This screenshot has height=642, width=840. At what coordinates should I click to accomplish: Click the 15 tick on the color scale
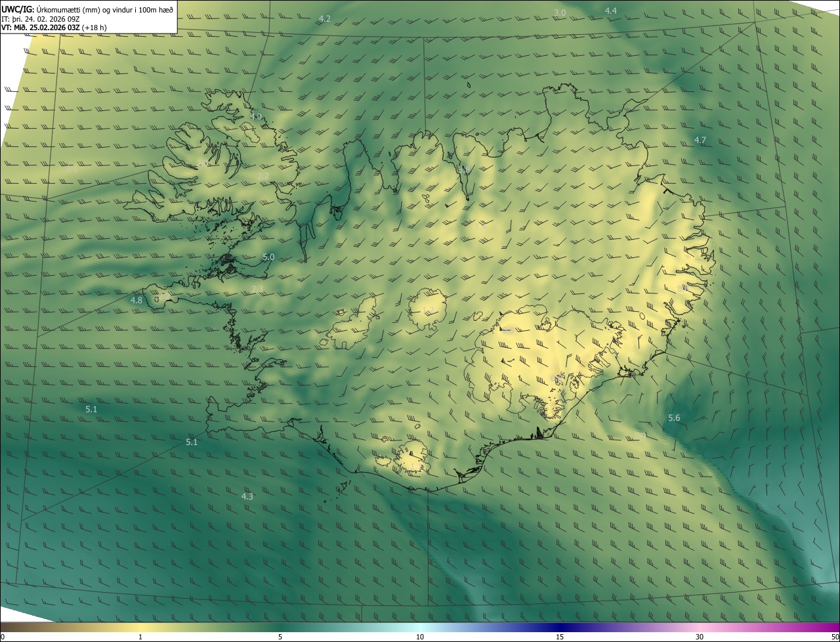pos(560,637)
